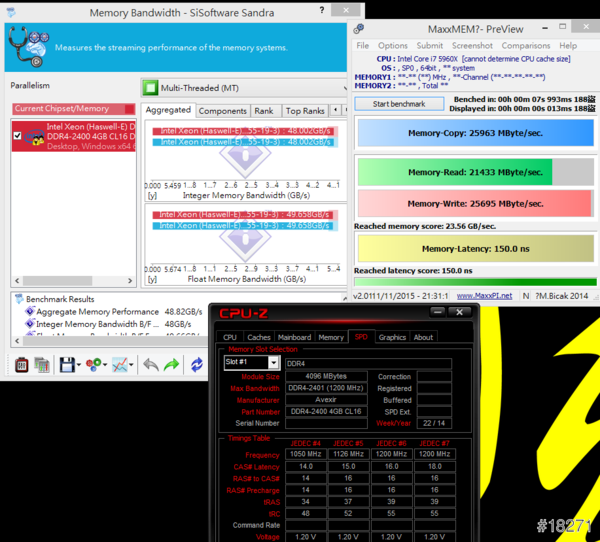Viewport: 600px width, 542px height.
Task: Click the line chart icon in Sandra toolbar
Action: pyautogui.click(x=120, y=365)
